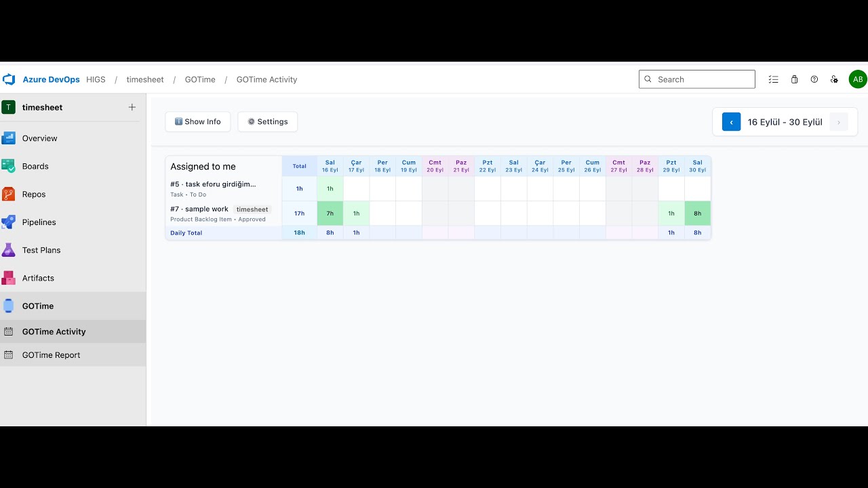868x488 pixels.
Task: Click the Çar 17 Eyl column header
Action: 356,166
